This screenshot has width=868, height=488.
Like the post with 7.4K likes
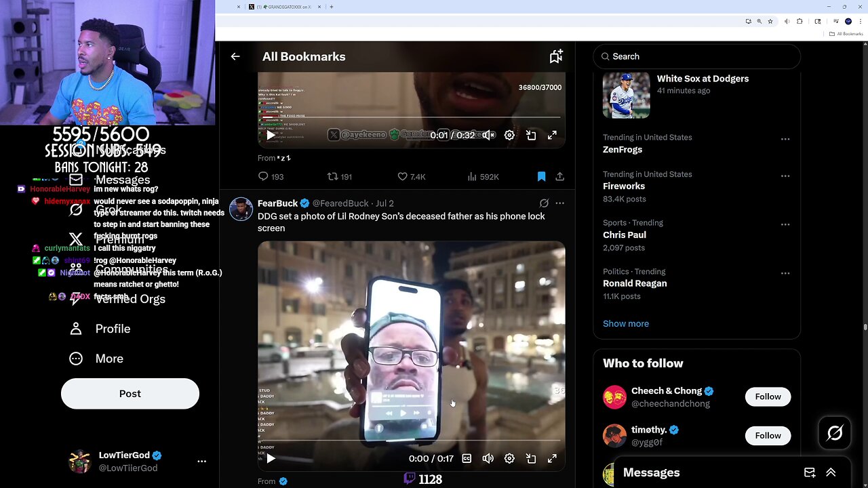click(412, 177)
